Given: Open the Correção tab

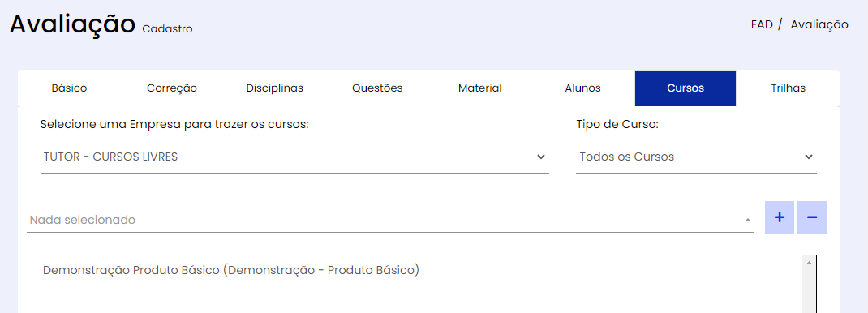Looking at the screenshot, I should [172, 88].
